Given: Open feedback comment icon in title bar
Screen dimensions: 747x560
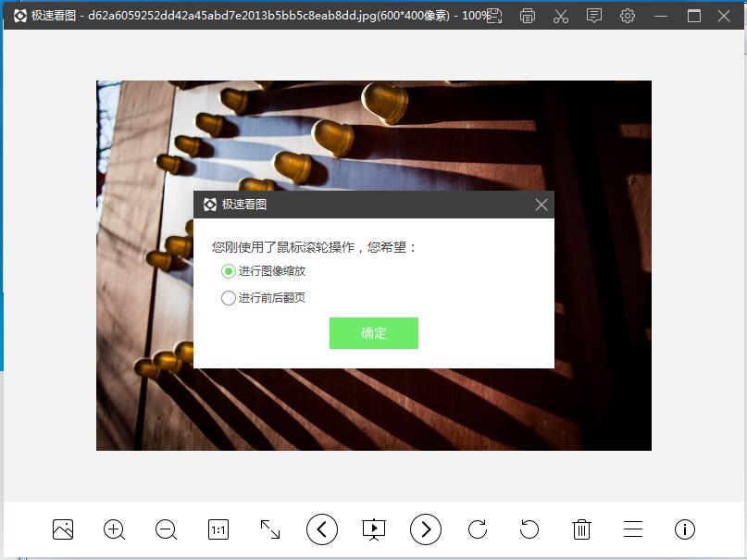Looking at the screenshot, I should click(x=594, y=16).
